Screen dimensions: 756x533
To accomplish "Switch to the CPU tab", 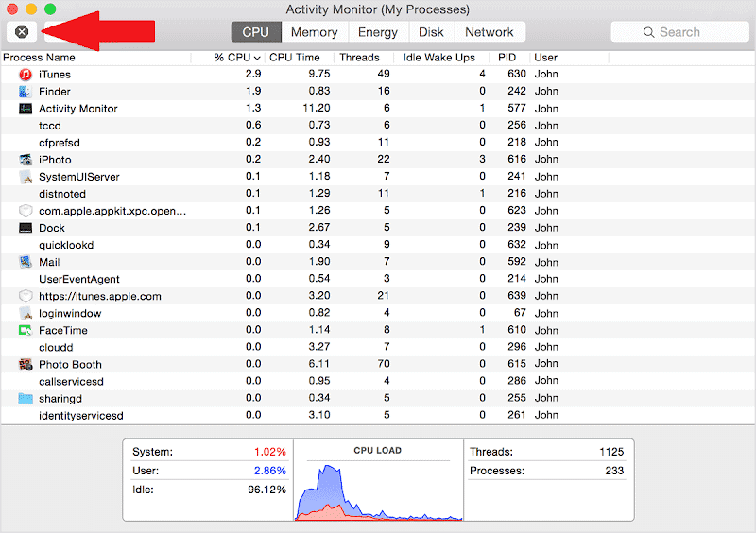I will tap(256, 32).
